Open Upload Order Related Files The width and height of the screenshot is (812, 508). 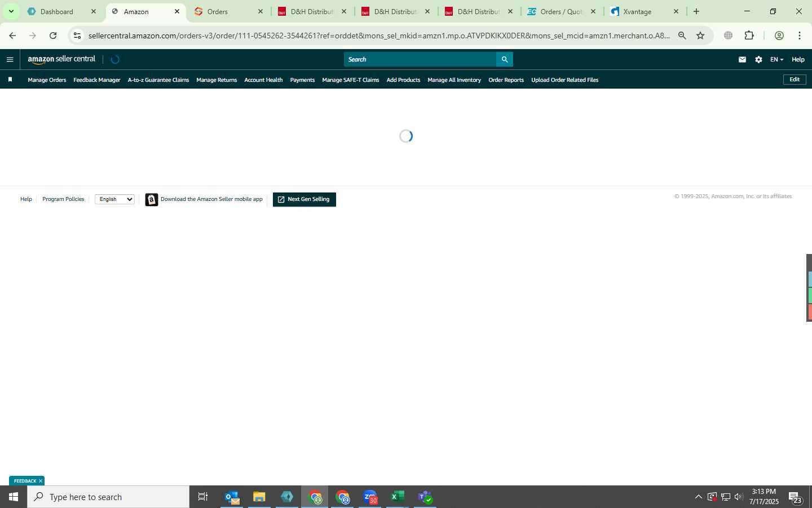[564, 80]
